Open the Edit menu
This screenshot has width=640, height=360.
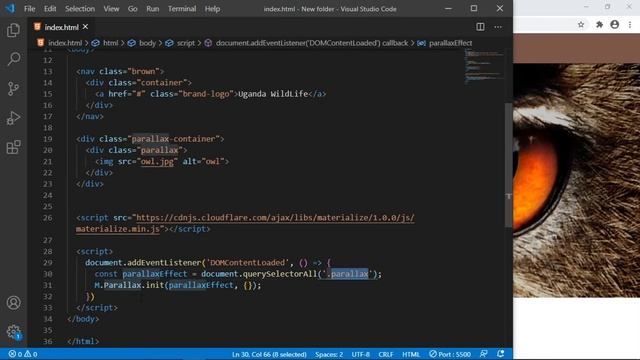pos(50,9)
